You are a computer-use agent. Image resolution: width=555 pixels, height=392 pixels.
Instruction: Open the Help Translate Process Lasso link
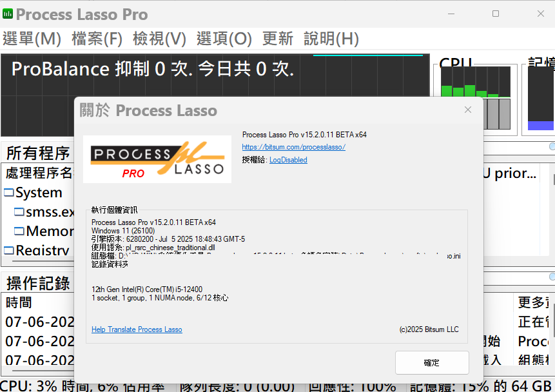(x=137, y=329)
